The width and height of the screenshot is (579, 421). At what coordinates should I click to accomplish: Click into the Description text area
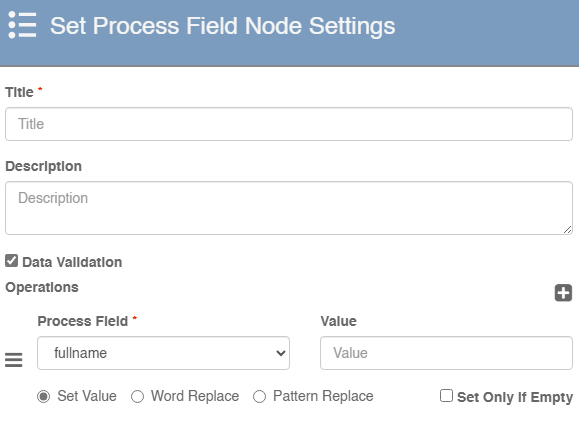[x=289, y=208]
